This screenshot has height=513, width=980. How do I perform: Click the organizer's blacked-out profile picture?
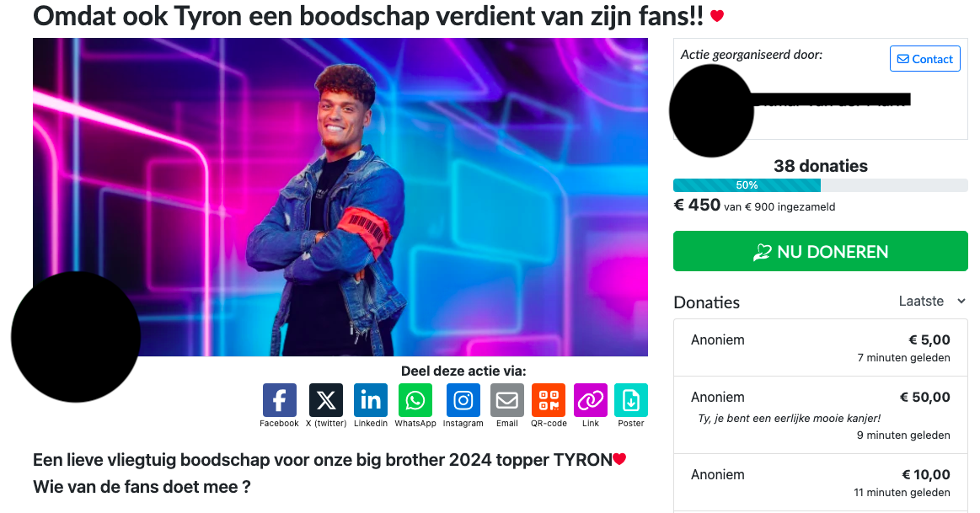coord(711,110)
